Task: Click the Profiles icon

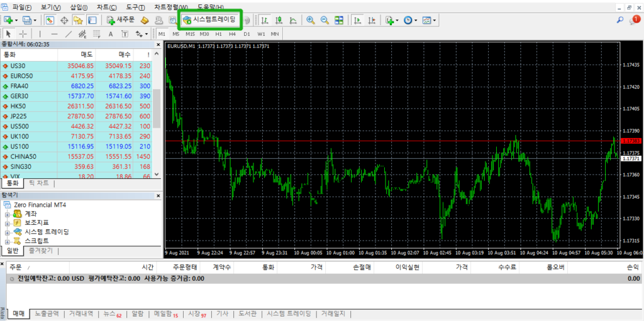Action: point(28,19)
